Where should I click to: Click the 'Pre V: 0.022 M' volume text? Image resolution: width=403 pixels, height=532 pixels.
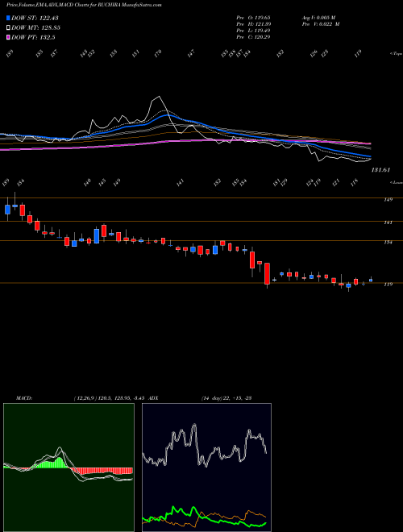320,23
